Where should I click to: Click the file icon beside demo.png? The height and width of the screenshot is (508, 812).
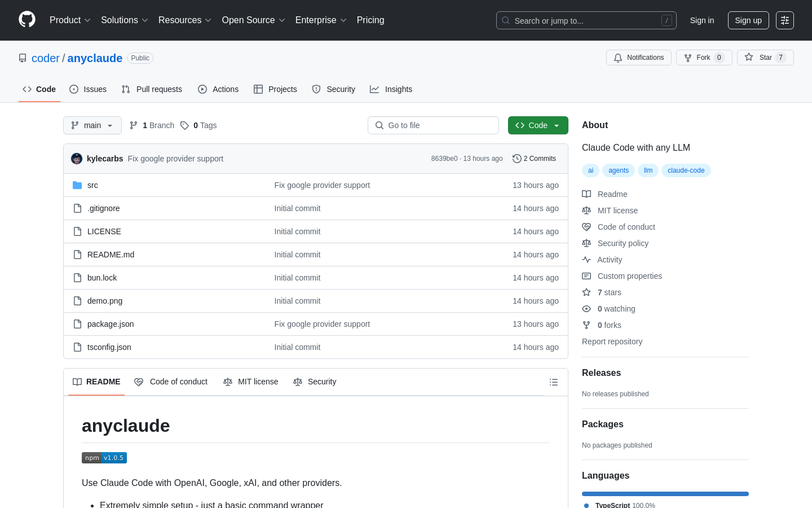click(x=77, y=301)
